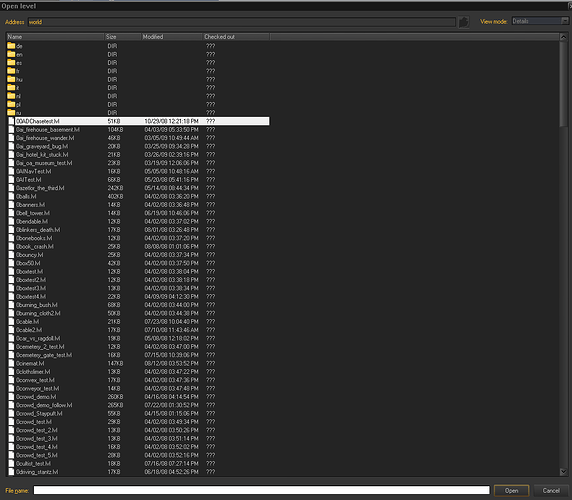The height and width of the screenshot is (500, 572).
Task: Select the 'nl' folder icon
Action: pos(11,96)
